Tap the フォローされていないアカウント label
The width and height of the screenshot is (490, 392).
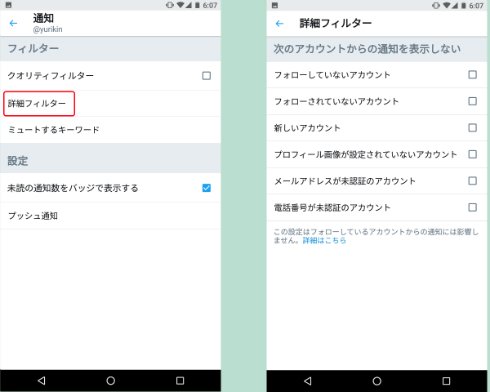336,101
